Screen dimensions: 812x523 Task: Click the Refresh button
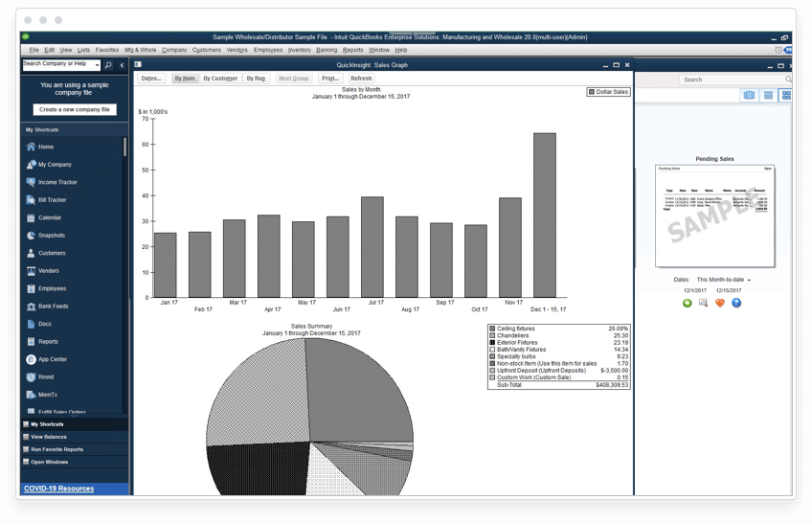(x=361, y=79)
